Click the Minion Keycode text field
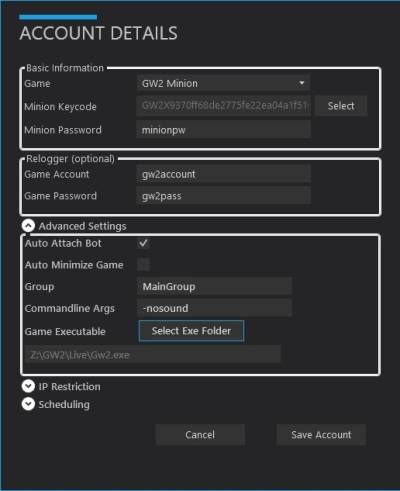The image size is (400, 491). pyautogui.click(x=223, y=106)
